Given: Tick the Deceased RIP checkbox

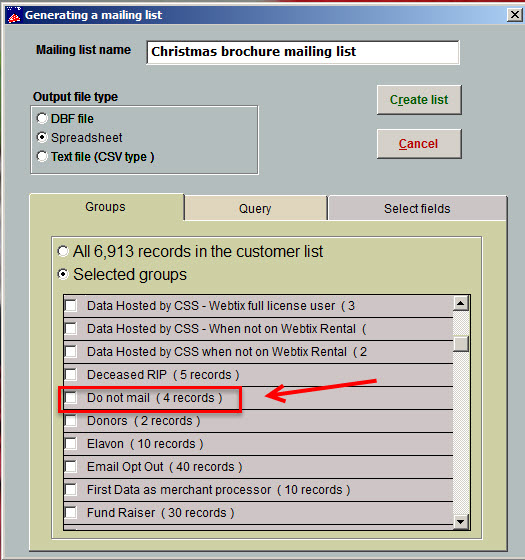Looking at the screenshot, I should [x=71, y=375].
